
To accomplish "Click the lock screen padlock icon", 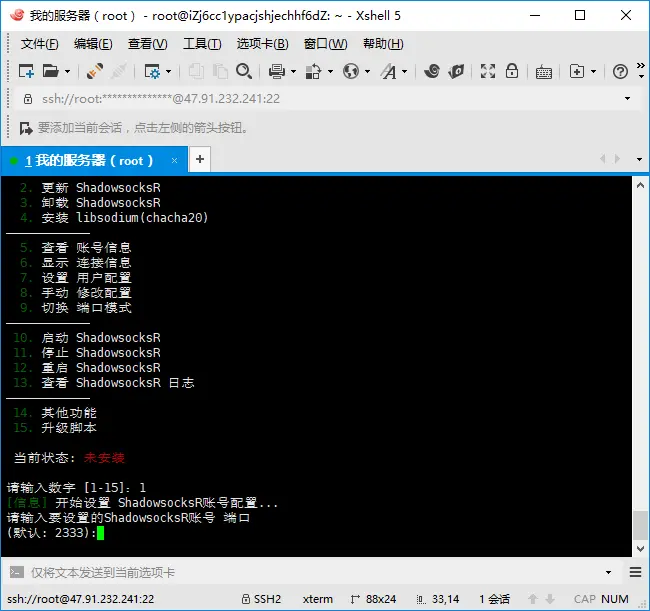I will (512, 71).
